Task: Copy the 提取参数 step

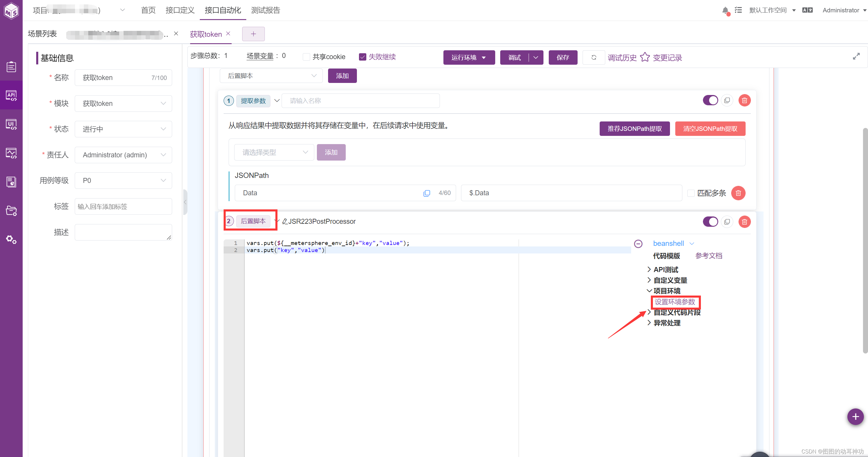Action: (727, 100)
